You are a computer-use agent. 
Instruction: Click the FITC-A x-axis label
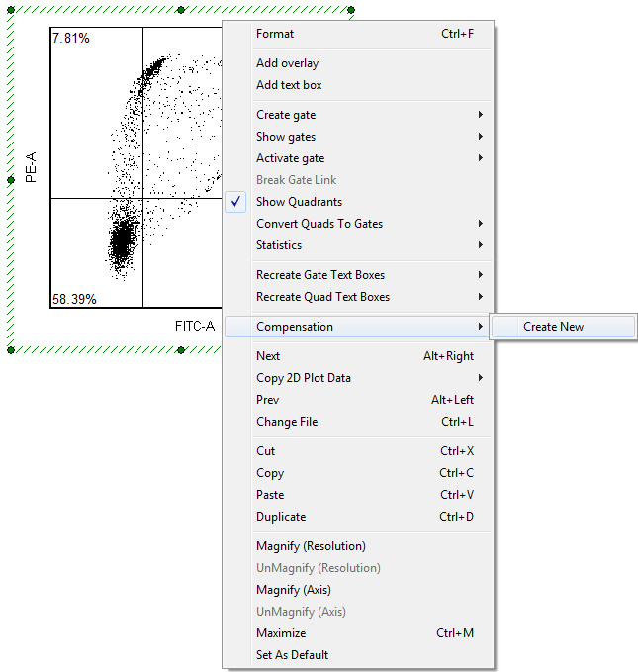coord(195,324)
